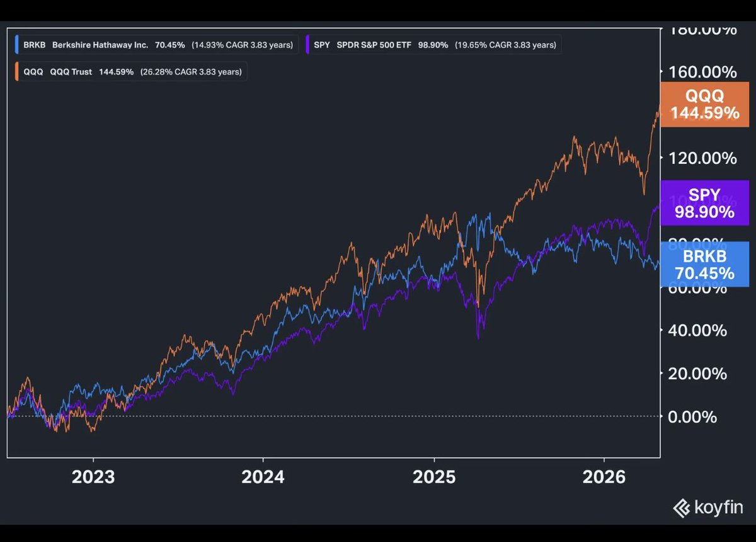Click the blue BRKB color bar in legend

pos(16,45)
